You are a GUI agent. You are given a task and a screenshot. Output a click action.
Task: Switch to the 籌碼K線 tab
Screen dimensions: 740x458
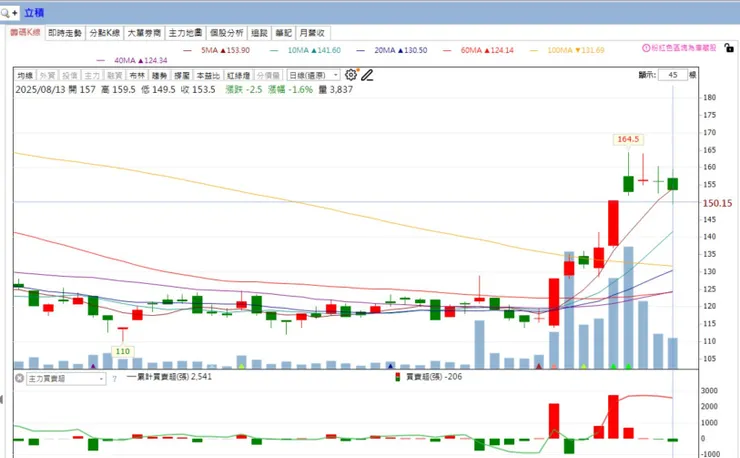click(26, 33)
